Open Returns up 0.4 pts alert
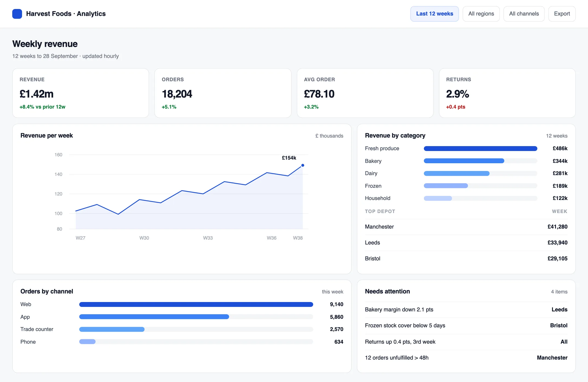The height and width of the screenshot is (382, 588). coord(466,342)
